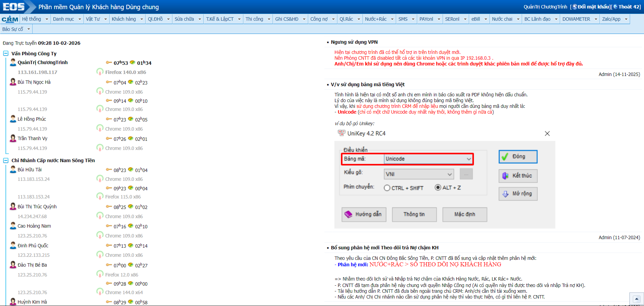The width and height of the screenshot is (644, 306).
Task: Collapse the Văn Phòng Công Ty group
Action: point(6,54)
